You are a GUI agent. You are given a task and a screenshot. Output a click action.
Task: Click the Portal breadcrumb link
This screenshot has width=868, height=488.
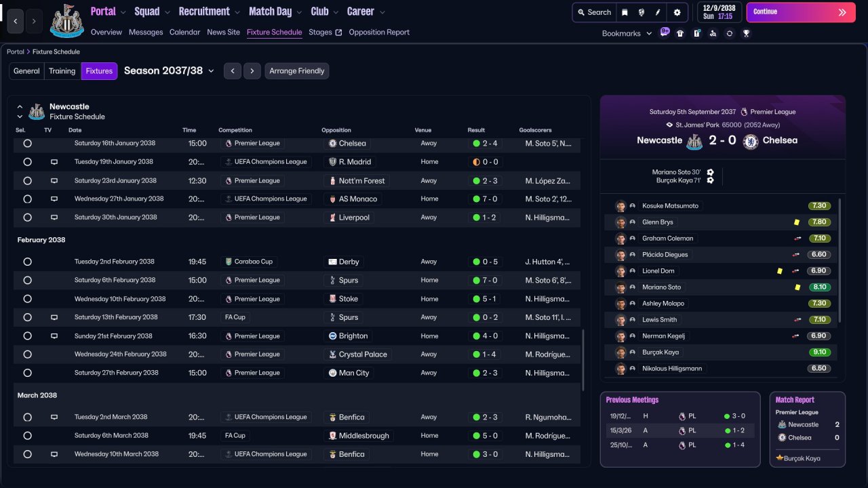pos(16,52)
